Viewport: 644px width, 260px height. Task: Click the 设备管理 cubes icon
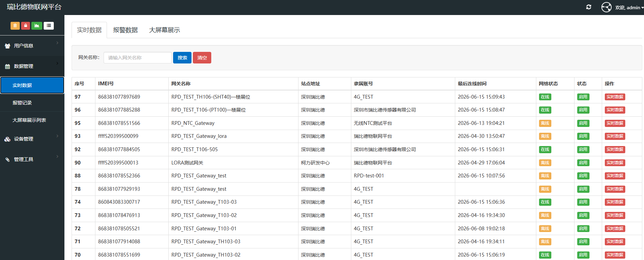7,139
